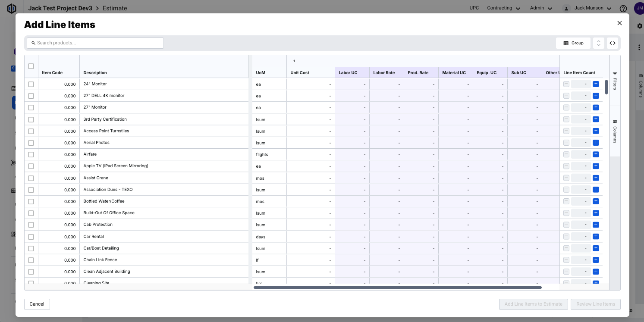The image size is (644, 322).
Task: Click UPC in the top navigation
Action: pos(474,8)
